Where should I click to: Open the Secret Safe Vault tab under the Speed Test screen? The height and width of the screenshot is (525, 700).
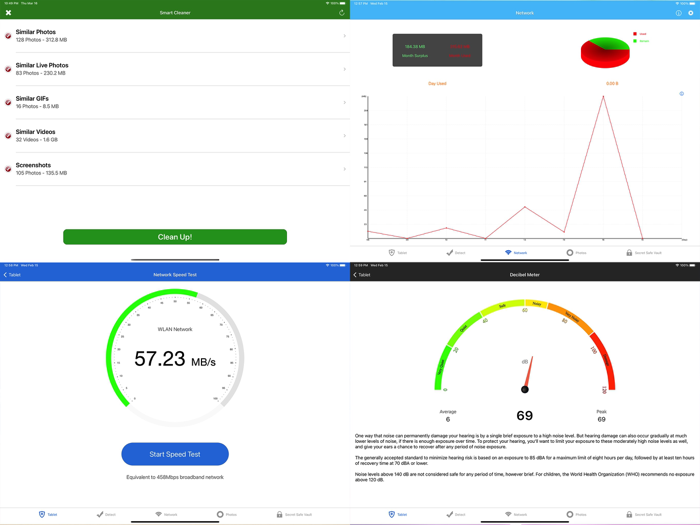click(294, 514)
